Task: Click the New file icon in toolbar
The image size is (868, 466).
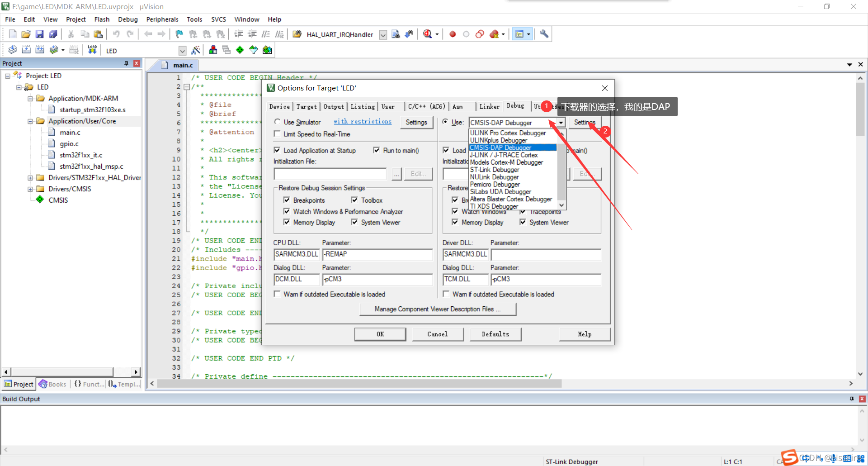Action: (13, 34)
